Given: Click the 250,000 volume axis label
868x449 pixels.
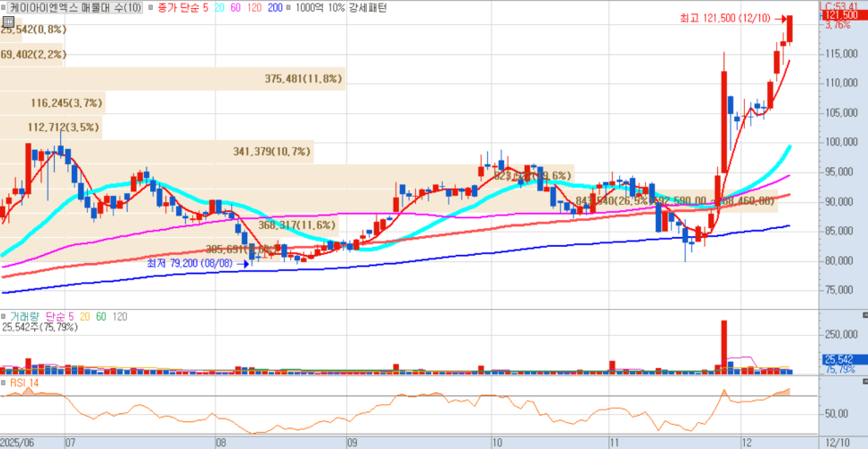Looking at the screenshot, I should [841, 335].
